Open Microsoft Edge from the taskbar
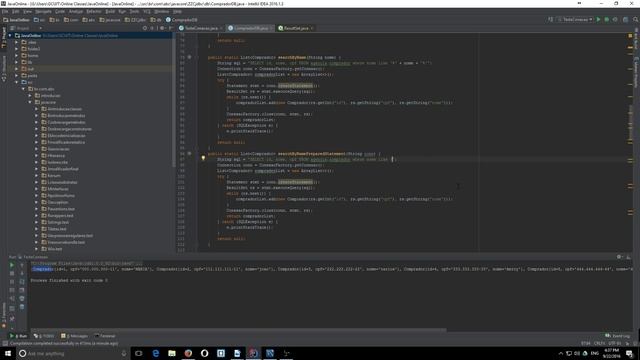The height and width of the screenshot is (360, 640). click(156, 353)
